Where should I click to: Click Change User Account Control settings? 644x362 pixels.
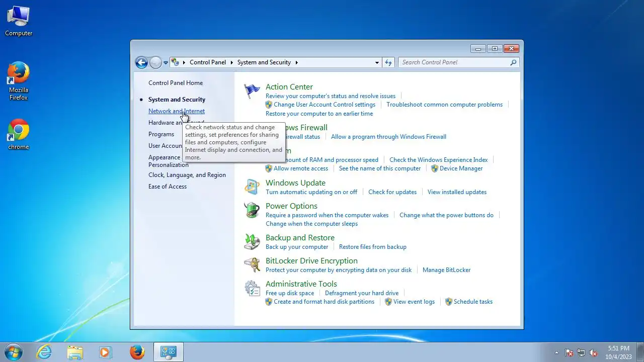[325, 105]
